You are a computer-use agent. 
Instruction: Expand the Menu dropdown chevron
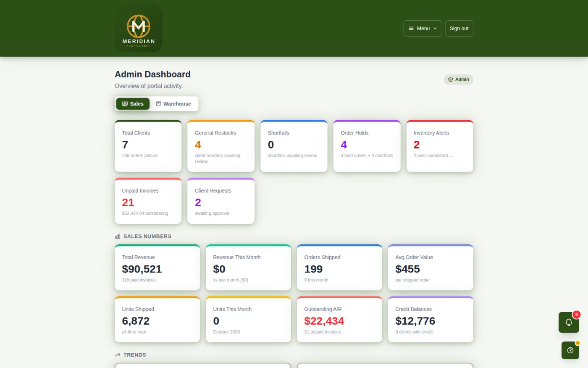(435, 29)
